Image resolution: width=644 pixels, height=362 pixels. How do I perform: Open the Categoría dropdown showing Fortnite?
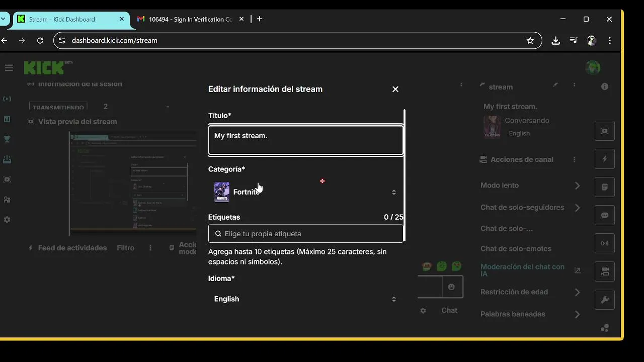[306, 192]
